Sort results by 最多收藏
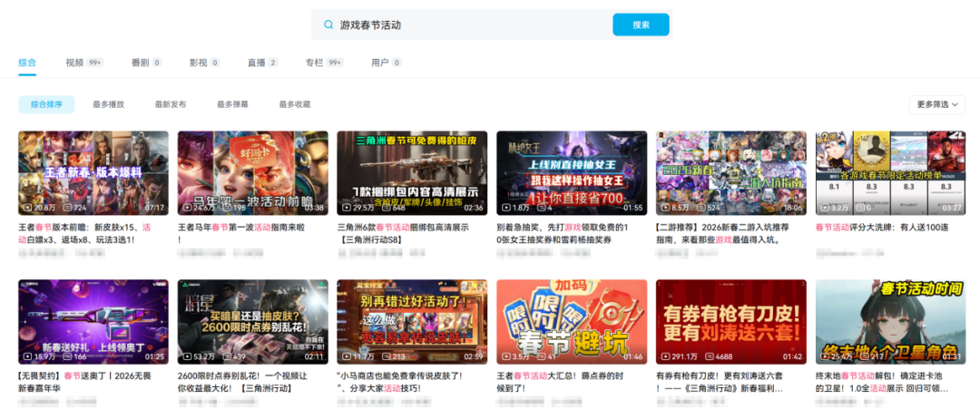Viewport: 980px width, 419px height. 294,104
